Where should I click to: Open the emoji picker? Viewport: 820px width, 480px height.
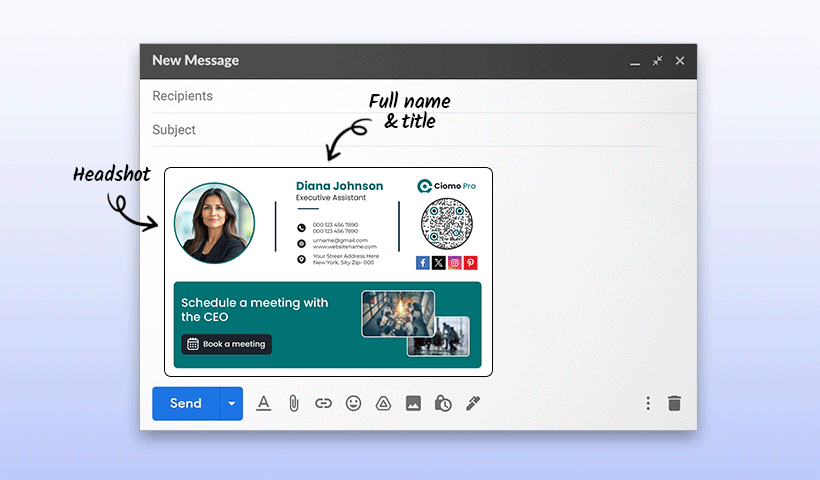click(x=353, y=403)
